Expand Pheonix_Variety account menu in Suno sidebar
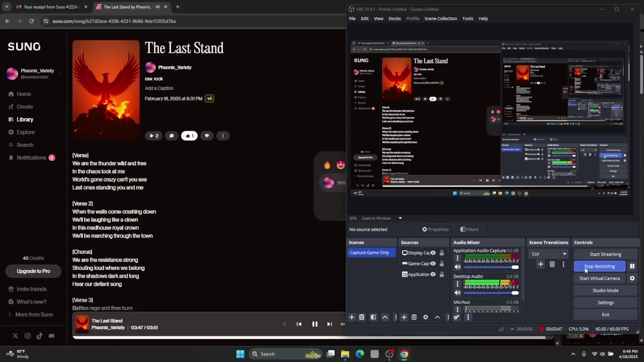The width and height of the screenshot is (644, 362). pos(33,73)
